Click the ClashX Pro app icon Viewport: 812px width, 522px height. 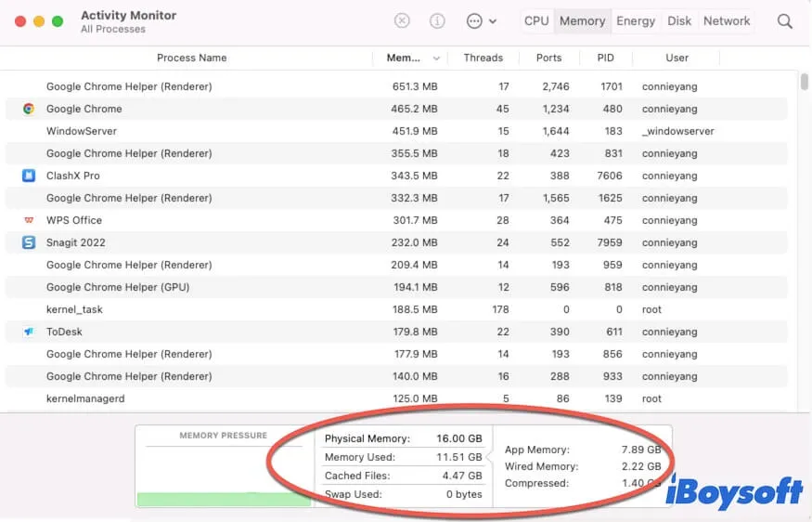[29, 176]
